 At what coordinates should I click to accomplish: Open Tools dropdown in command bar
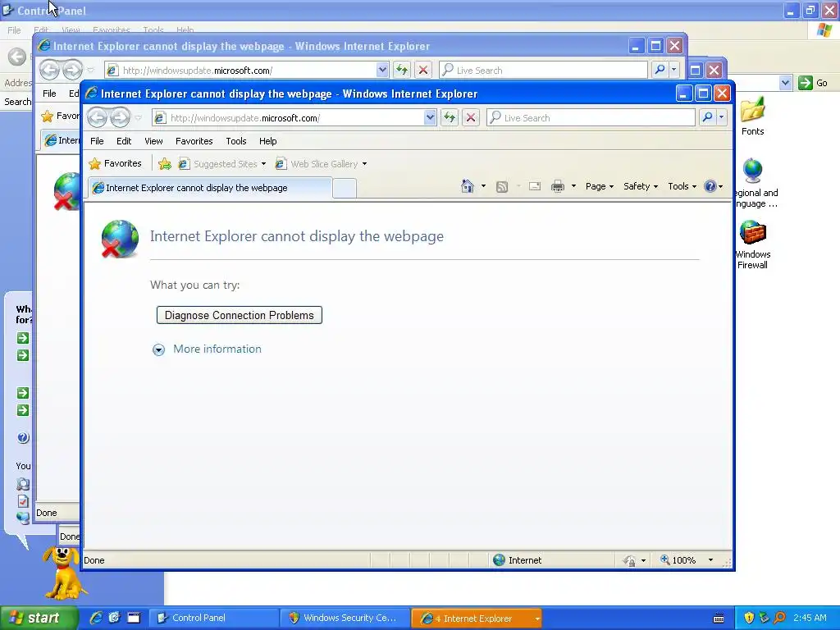pyautogui.click(x=682, y=186)
